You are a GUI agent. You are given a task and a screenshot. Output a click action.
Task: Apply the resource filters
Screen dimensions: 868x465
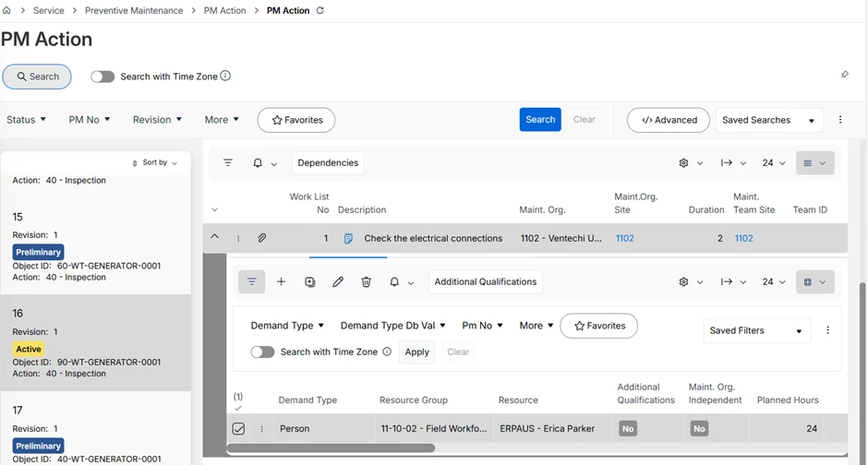click(x=416, y=352)
